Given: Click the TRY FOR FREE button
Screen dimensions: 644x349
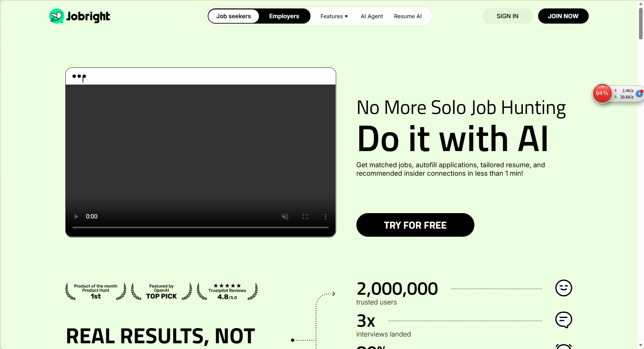Looking at the screenshot, I should tap(415, 225).
